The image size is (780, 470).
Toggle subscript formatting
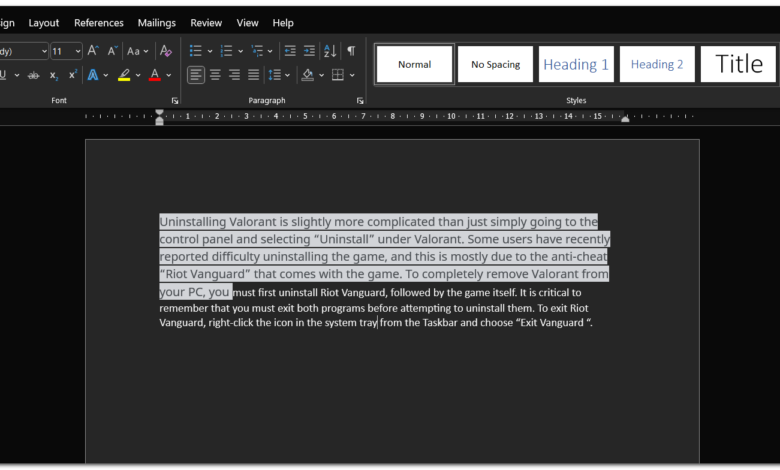[53, 75]
